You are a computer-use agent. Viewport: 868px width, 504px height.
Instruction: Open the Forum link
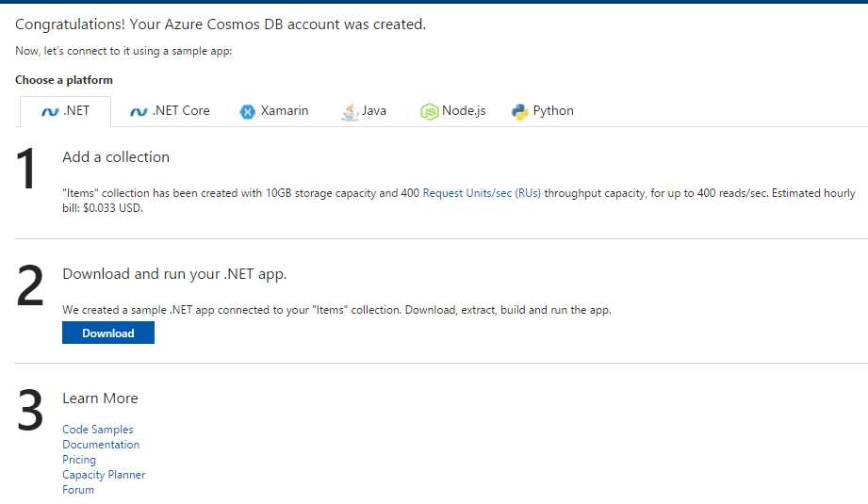(78, 490)
